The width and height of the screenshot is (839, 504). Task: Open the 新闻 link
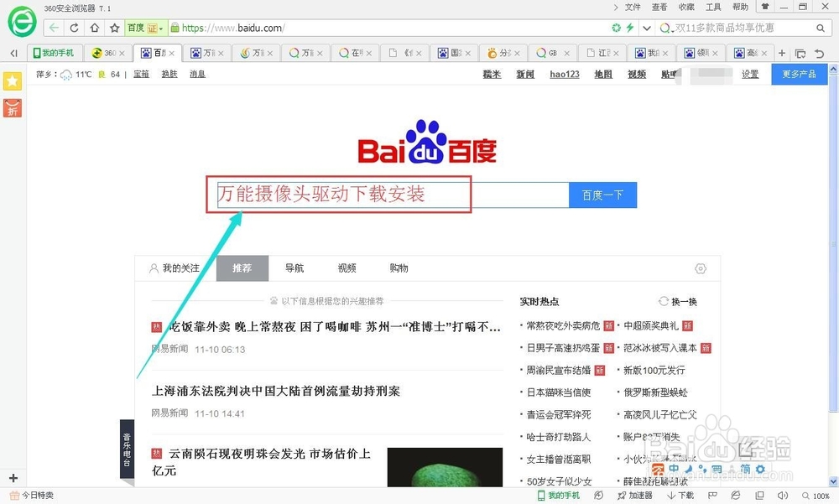(x=525, y=74)
